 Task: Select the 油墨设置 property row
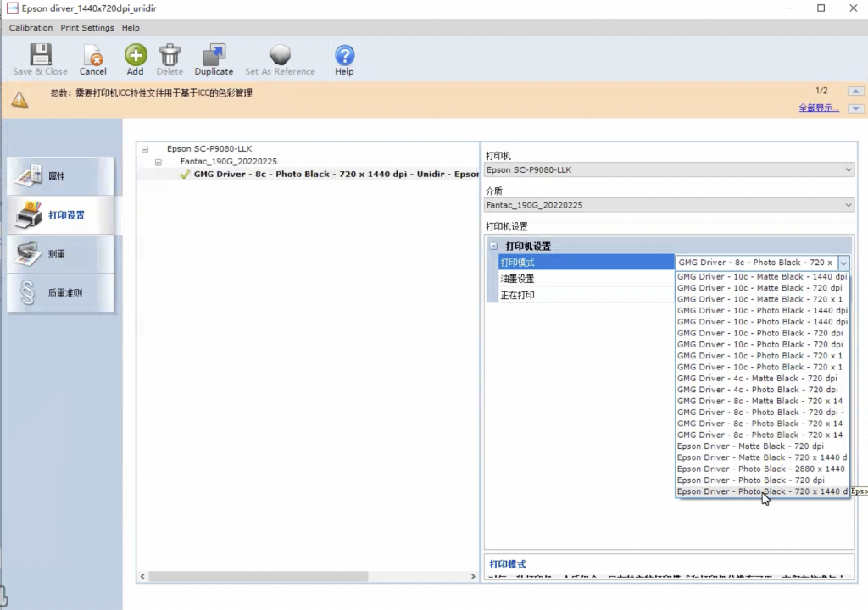point(586,279)
